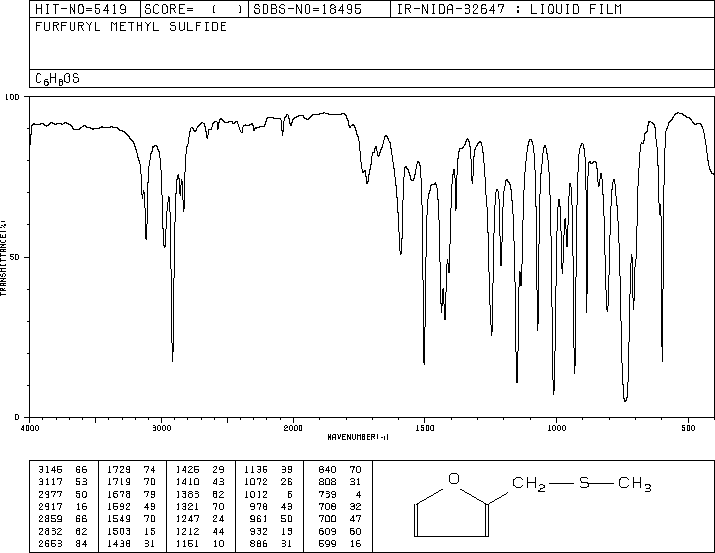The height and width of the screenshot is (553, 715).
Task: Click peak table entry 1012
Action: [256, 494]
